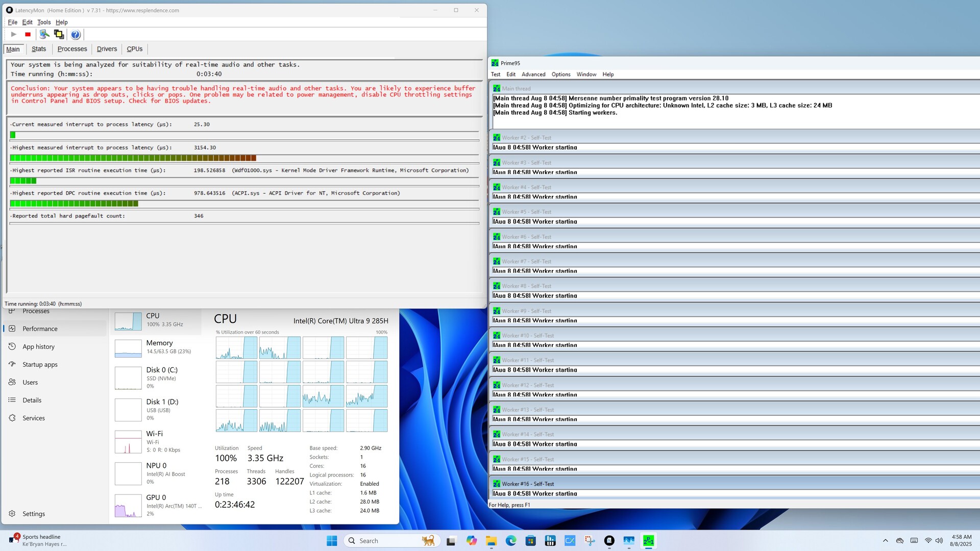Image resolution: width=980 pixels, height=551 pixels.
Task: Click the Worker #16 Self-Test window icon
Action: coord(497,484)
